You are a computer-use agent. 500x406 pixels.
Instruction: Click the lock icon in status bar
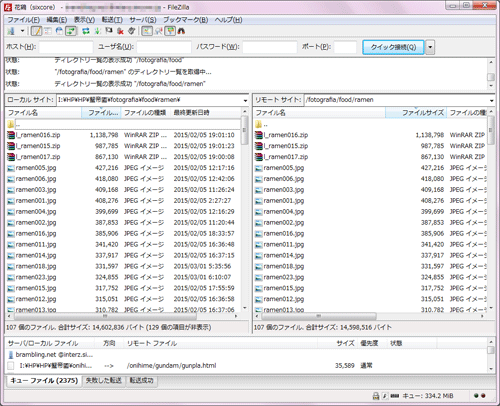point(376,396)
